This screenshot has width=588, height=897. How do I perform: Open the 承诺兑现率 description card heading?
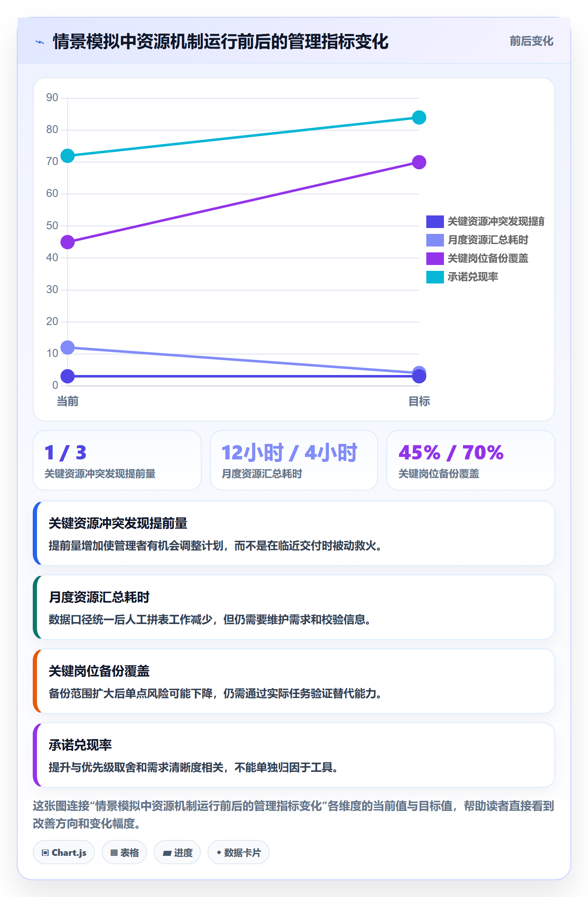(x=80, y=745)
